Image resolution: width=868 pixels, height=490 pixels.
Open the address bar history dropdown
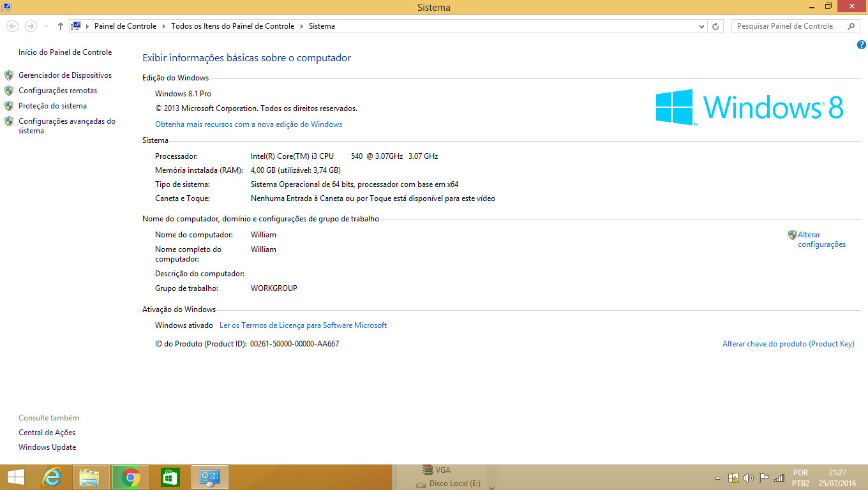(x=701, y=26)
